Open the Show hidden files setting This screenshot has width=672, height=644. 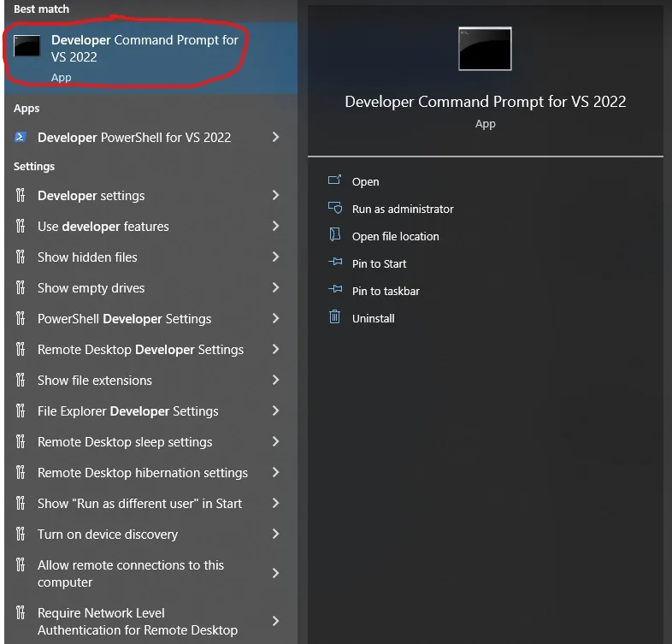point(87,257)
